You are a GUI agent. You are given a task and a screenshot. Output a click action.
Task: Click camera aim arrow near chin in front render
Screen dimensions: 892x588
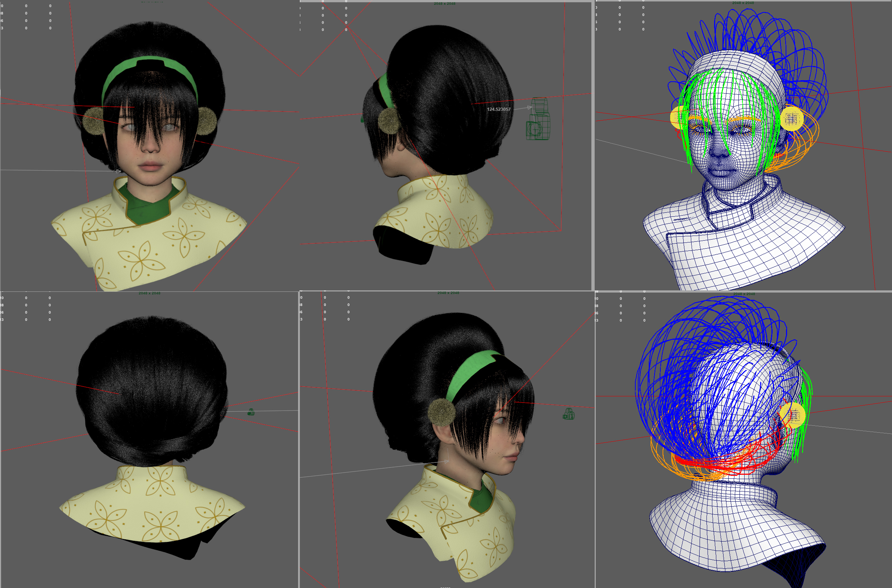click(x=118, y=171)
